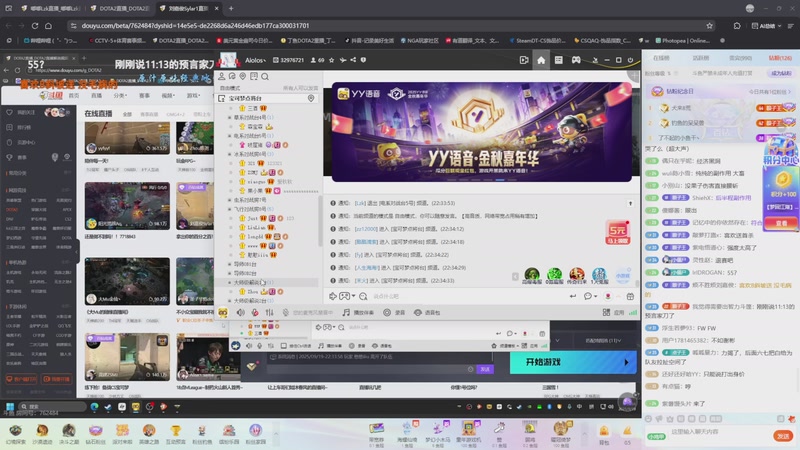The width and height of the screenshot is (800, 450).
Task: Open a new browser tab with plus button
Action: [231, 8]
